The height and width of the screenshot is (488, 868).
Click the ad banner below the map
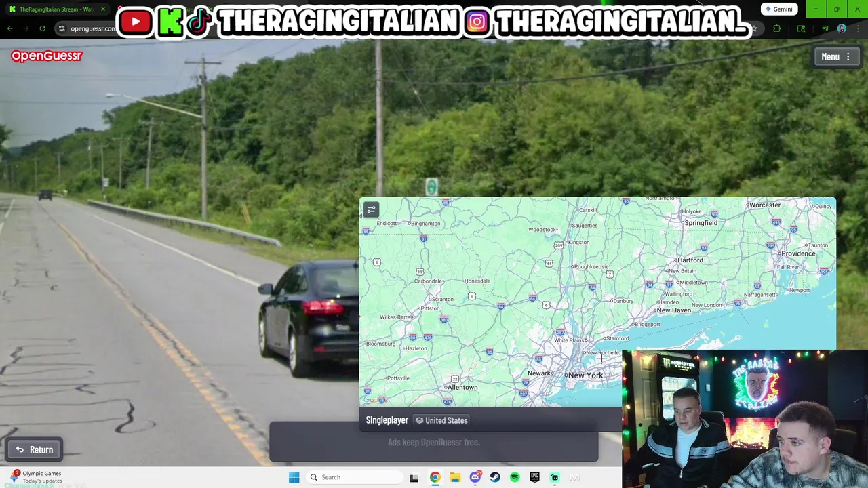[434, 442]
